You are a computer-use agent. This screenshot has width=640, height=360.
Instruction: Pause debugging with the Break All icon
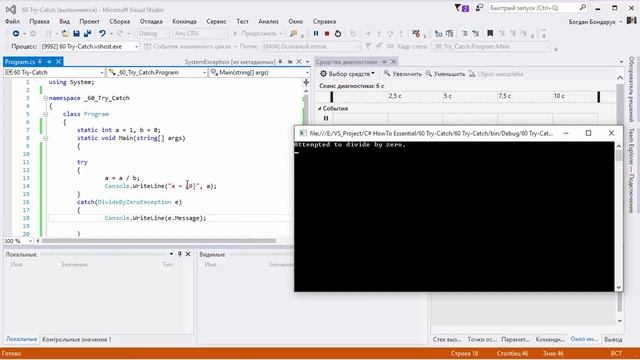tap(316, 33)
